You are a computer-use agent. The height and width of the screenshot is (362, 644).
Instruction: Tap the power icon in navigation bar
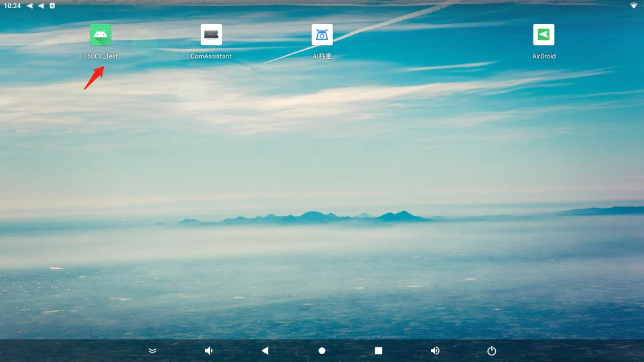[x=492, y=351]
